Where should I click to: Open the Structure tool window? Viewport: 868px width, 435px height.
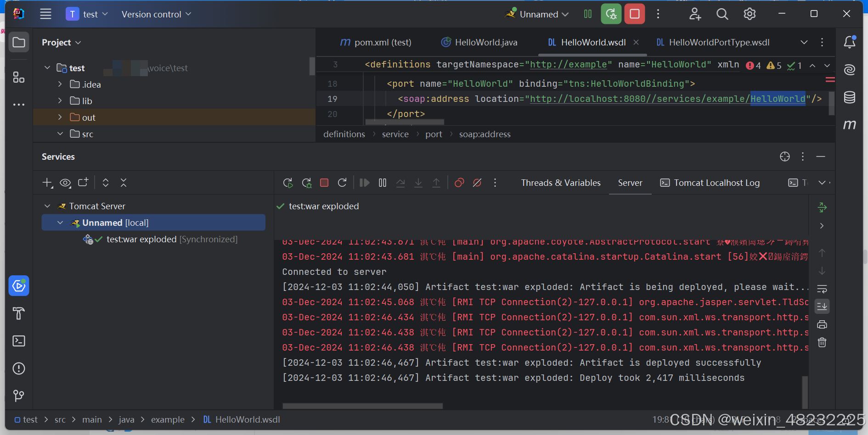click(x=19, y=77)
